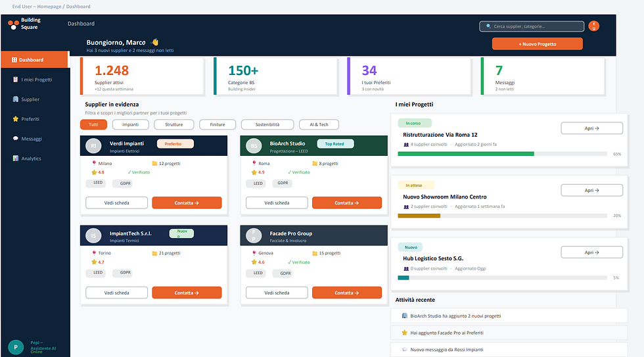Click the Messaggi speech bubble icon
The height and width of the screenshot is (357, 644).
tap(16, 139)
